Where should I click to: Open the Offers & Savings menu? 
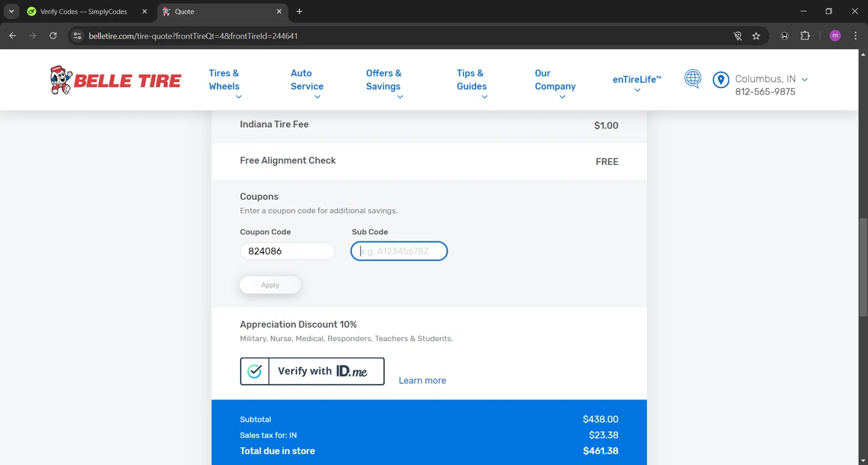pyautogui.click(x=384, y=80)
